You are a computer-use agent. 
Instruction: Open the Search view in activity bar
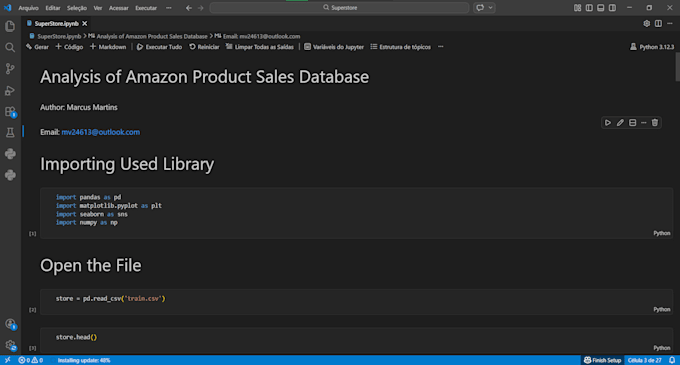coord(10,47)
